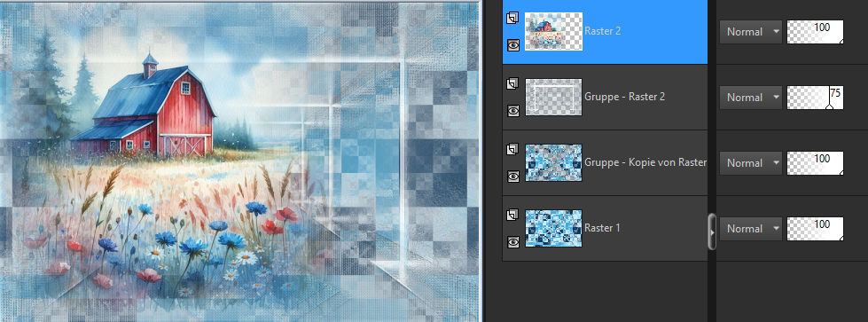Hide the Gruppe - Kopie von Raster layer
Viewport: 868px width, 322px height.
point(513,177)
